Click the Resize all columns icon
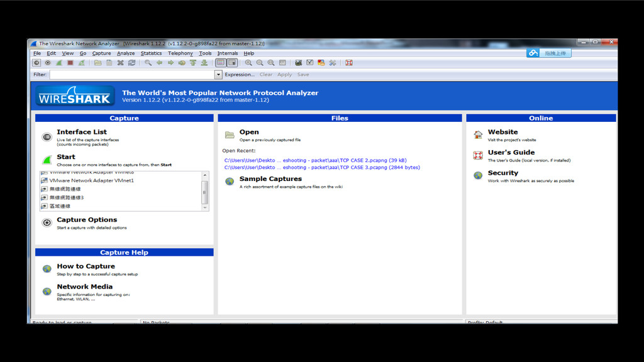Viewport: 644px width, 362px height. (282, 63)
